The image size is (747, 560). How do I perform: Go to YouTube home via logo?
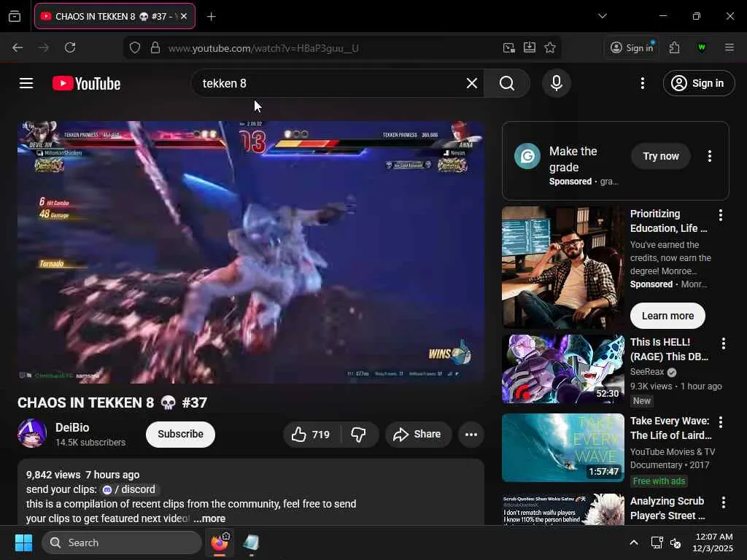pos(86,83)
